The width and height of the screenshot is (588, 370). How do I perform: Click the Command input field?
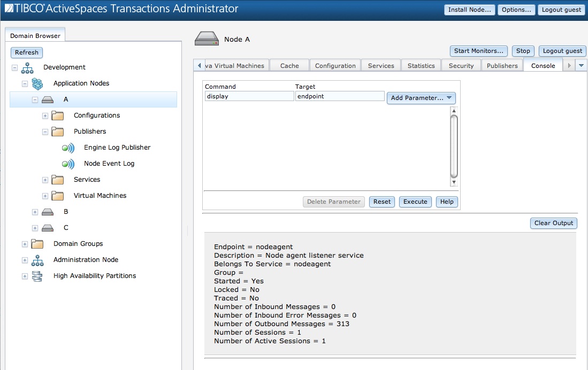pyautogui.click(x=249, y=96)
